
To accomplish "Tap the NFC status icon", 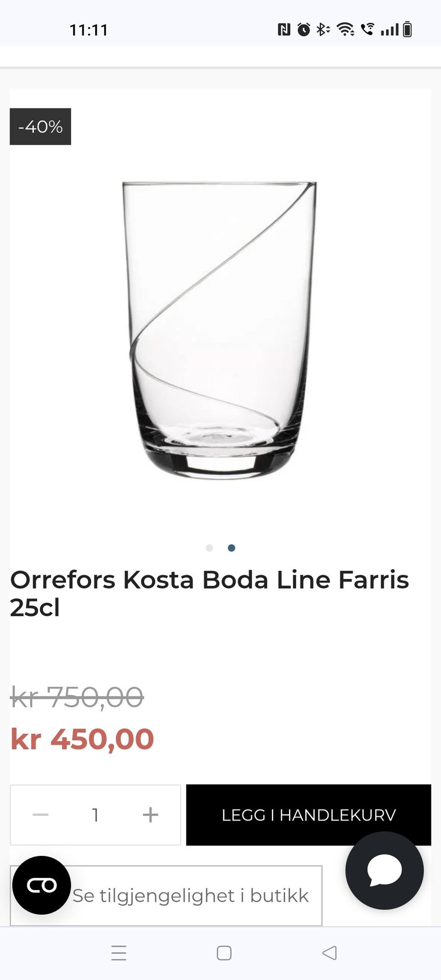I will click(x=284, y=29).
